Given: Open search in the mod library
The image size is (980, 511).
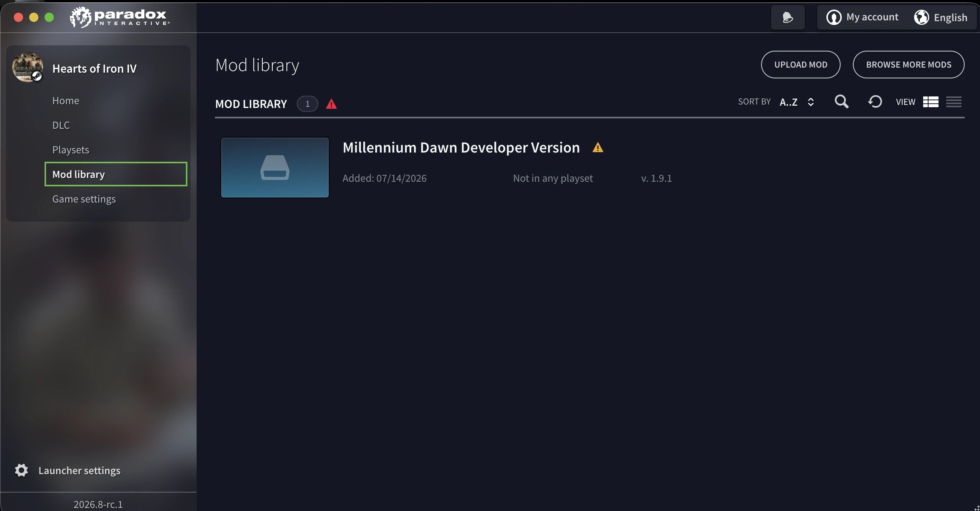Looking at the screenshot, I should point(841,102).
